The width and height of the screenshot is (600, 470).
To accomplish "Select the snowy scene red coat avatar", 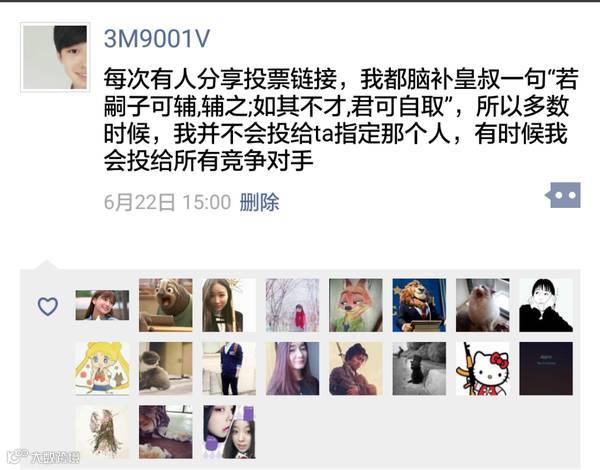I will (x=292, y=305).
